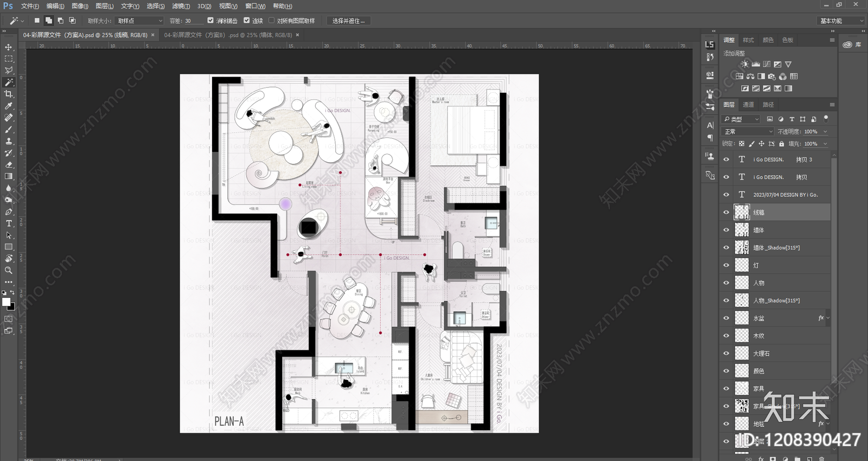The height and width of the screenshot is (461, 868).
Task: Enable sample all layers checkbox
Action: tap(271, 21)
